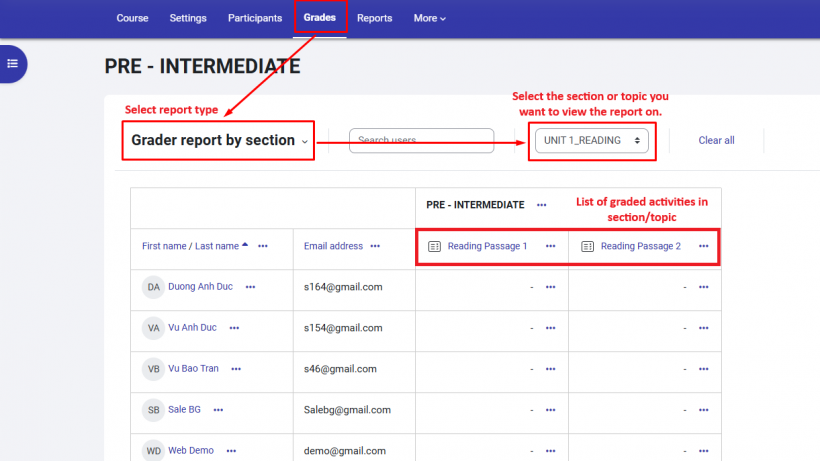Open Duong Anh Duc's Reading Passage 2 grade menu
The height and width of the screenshot is (461, 820).
704,287
